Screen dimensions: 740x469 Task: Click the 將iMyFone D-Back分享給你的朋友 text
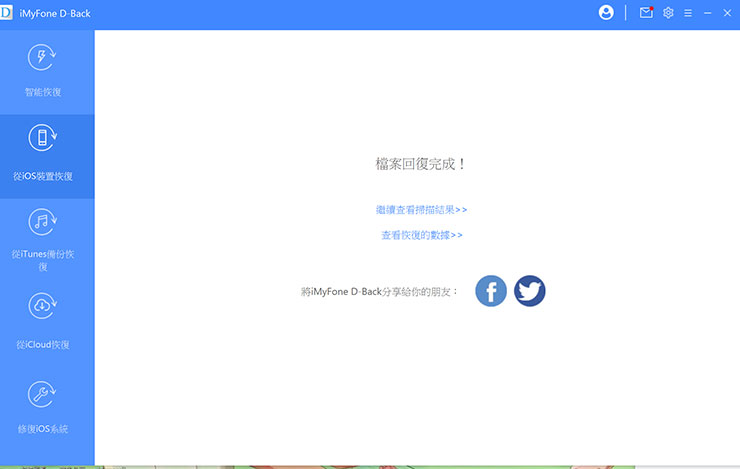pyautogui.click(x=379, y=292)
